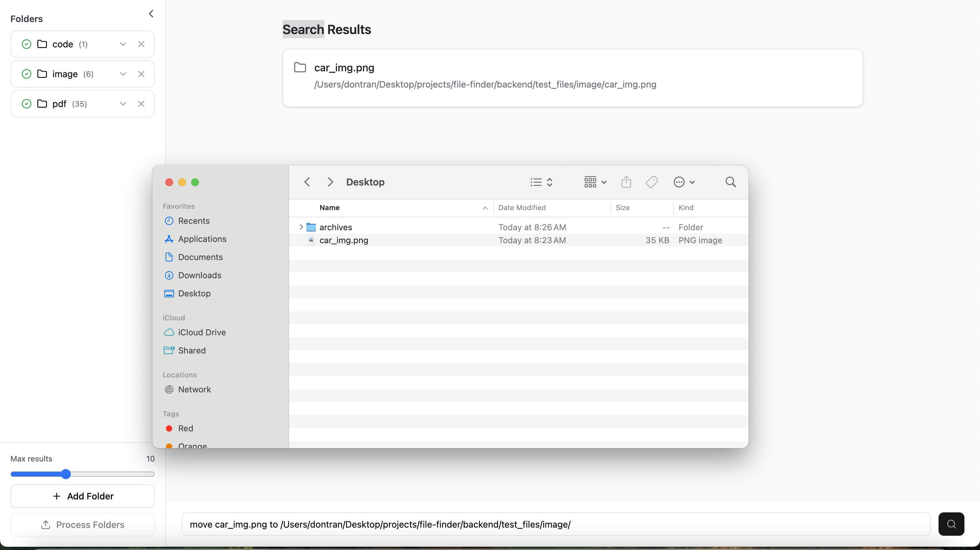Toggle the pdf folder checkmark
Viewport: 980px width, 550px height.
click(27, 104)
